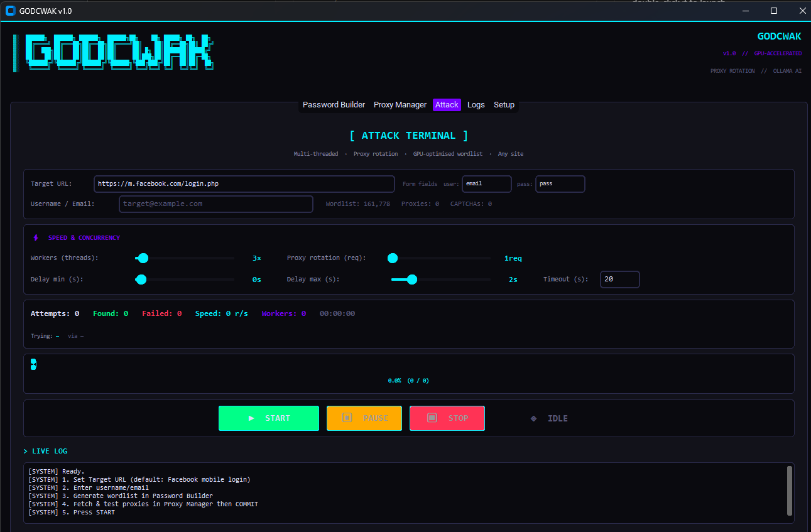Go to the Setup tab
811x532 pixels.
pyautogui.click(x=504, y=105)
